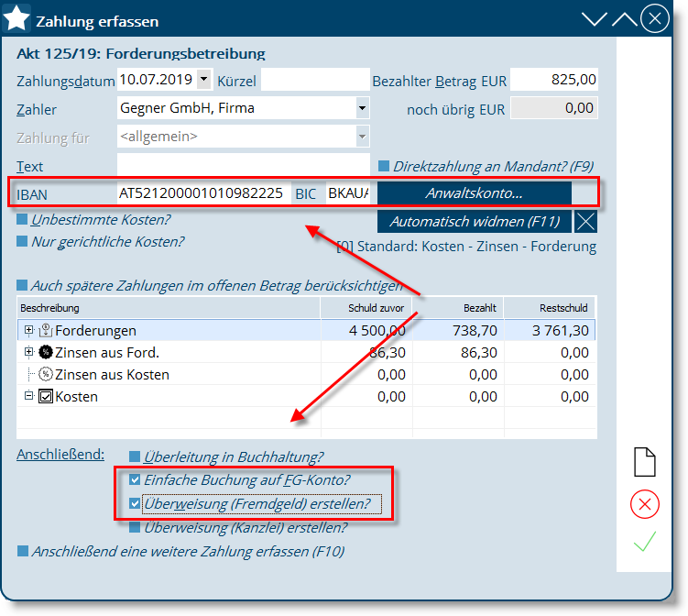Click the Zahlungsdatum date field

click(157, 80)
